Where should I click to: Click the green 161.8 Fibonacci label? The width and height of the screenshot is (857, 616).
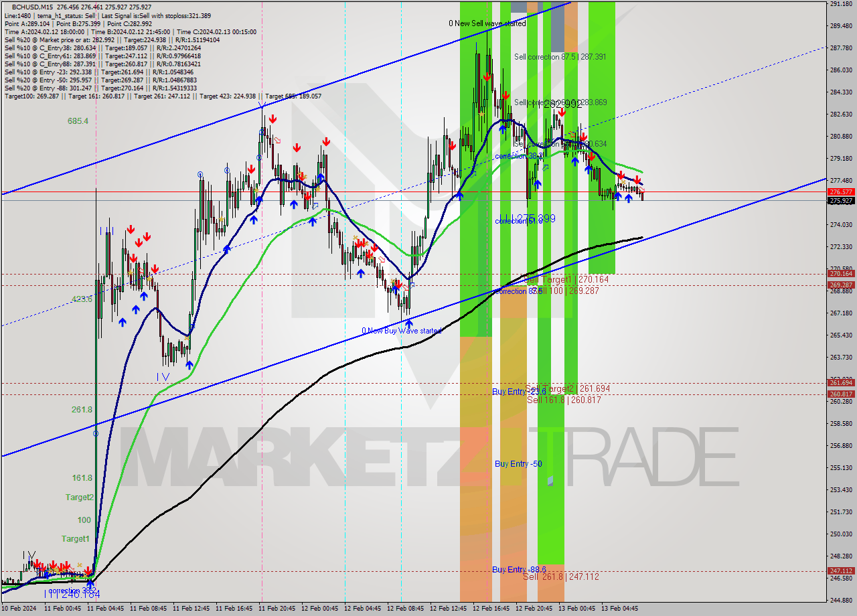pyautogui.click(x=82, y=478)
